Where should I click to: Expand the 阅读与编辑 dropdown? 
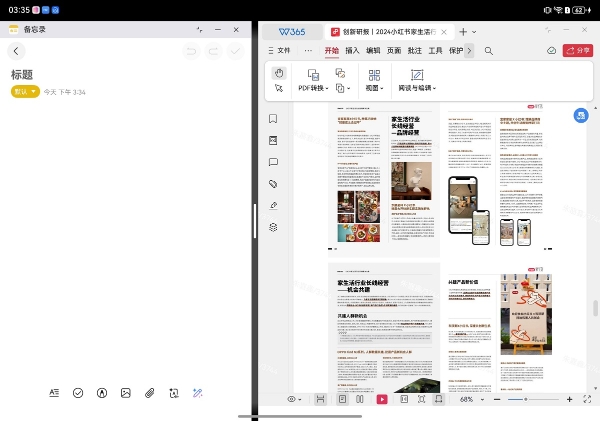(417, 88)
